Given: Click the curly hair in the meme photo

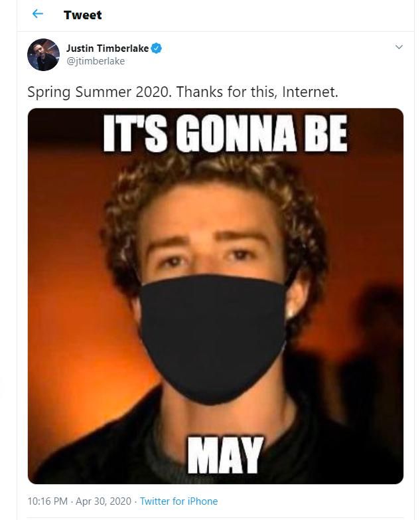Looking at the screenshot, I should click(212, 186).
